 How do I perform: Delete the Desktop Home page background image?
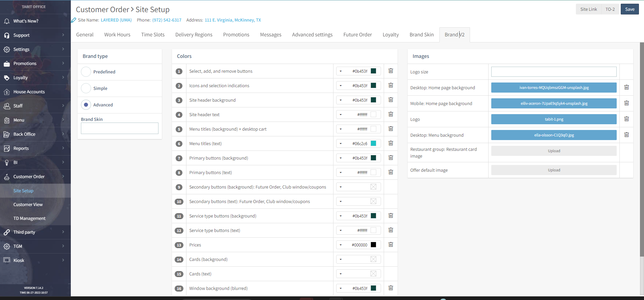626,88
